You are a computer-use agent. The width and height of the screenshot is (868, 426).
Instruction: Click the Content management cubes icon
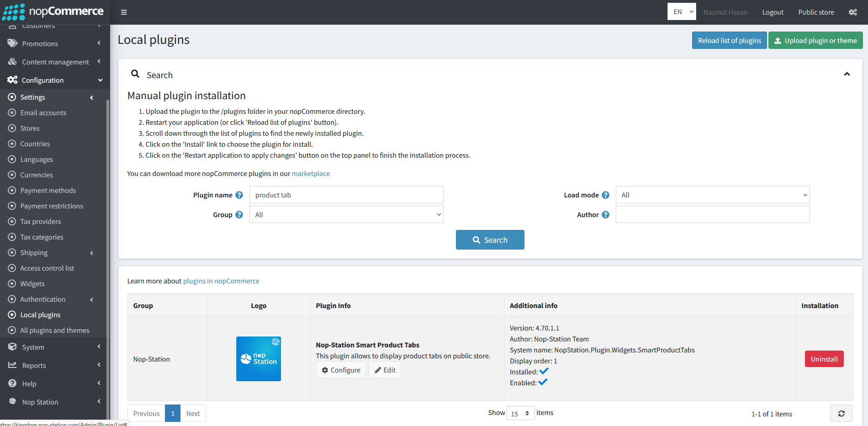pyautogui.click(x=12, y=62)
